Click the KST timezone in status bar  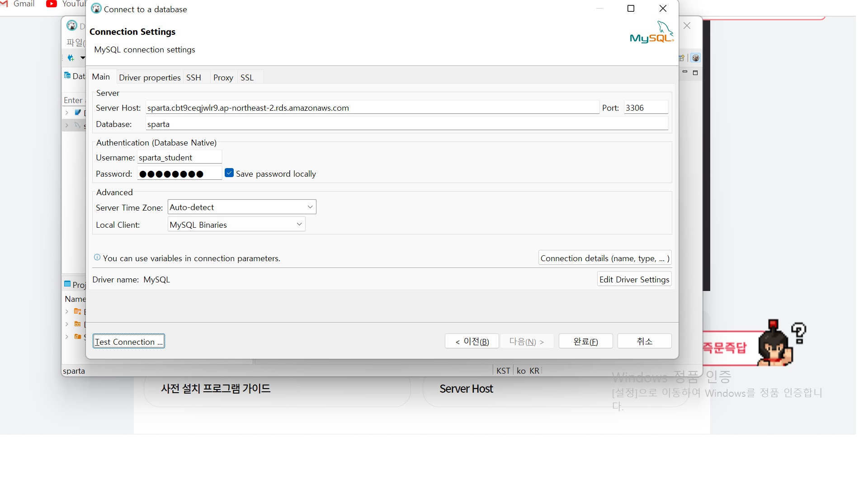[x=503, y=371]
